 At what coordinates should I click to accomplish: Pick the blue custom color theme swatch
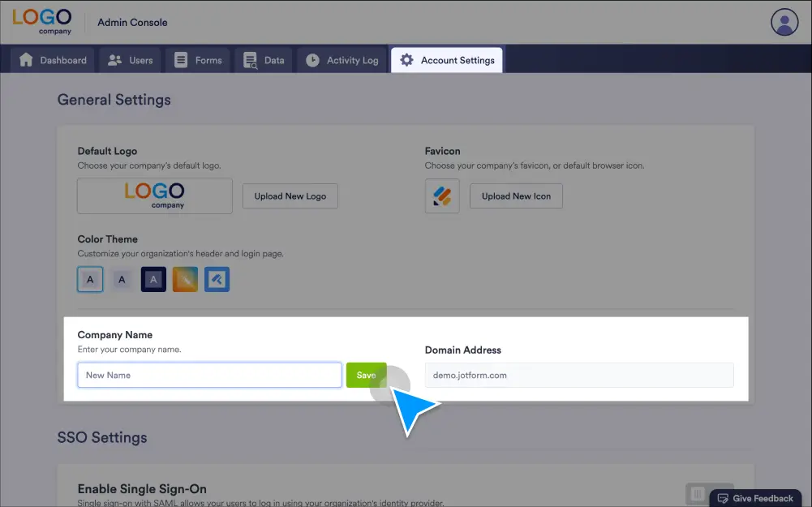[217, 280]
